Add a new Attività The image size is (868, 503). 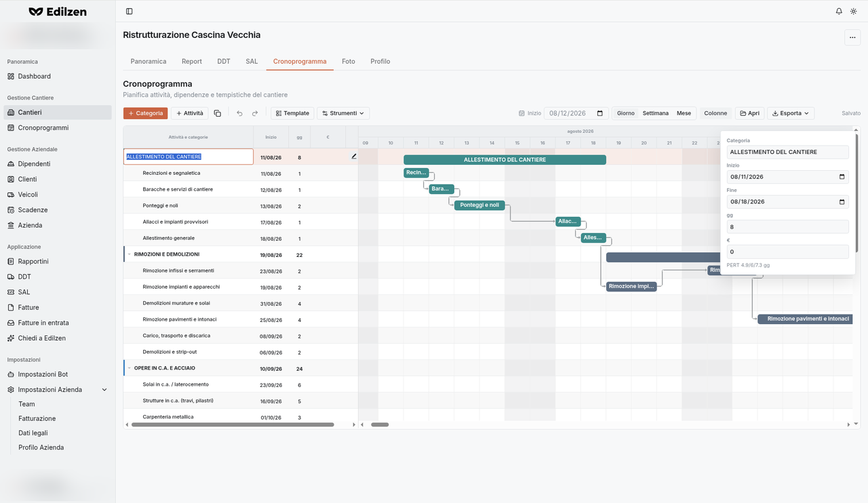point(189,113)
